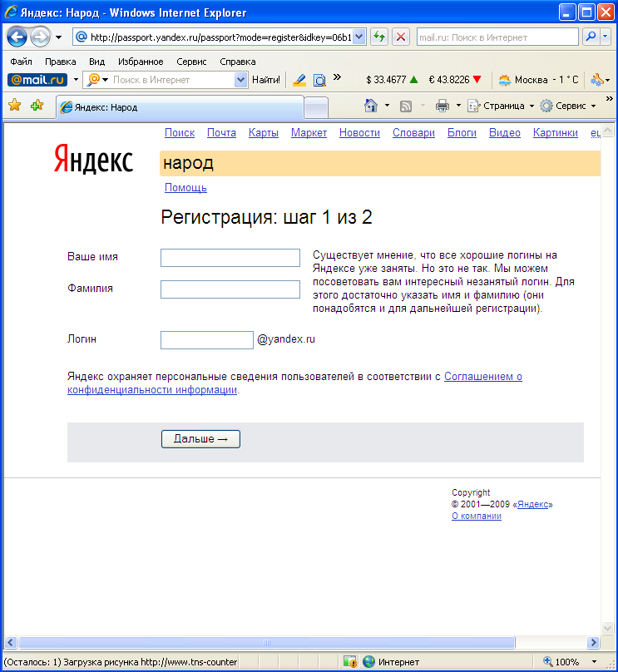Expand command bar overflow chevron
The image size is (618, 672).
pos(610,99)
